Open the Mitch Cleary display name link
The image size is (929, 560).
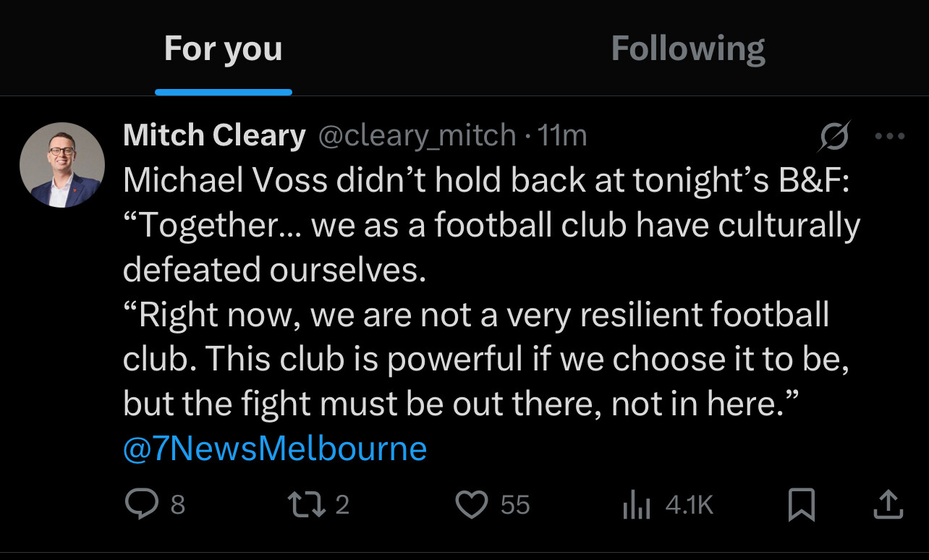(x=214, y=136)
